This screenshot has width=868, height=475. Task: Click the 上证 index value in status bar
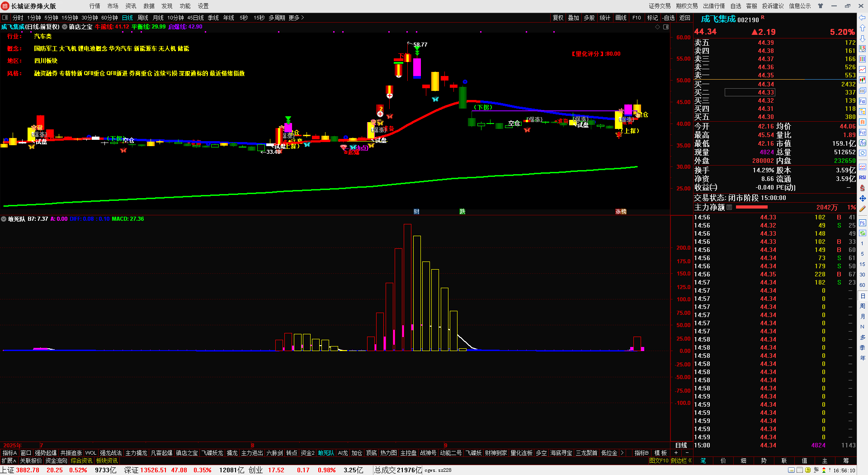click(x=28, y=470)
